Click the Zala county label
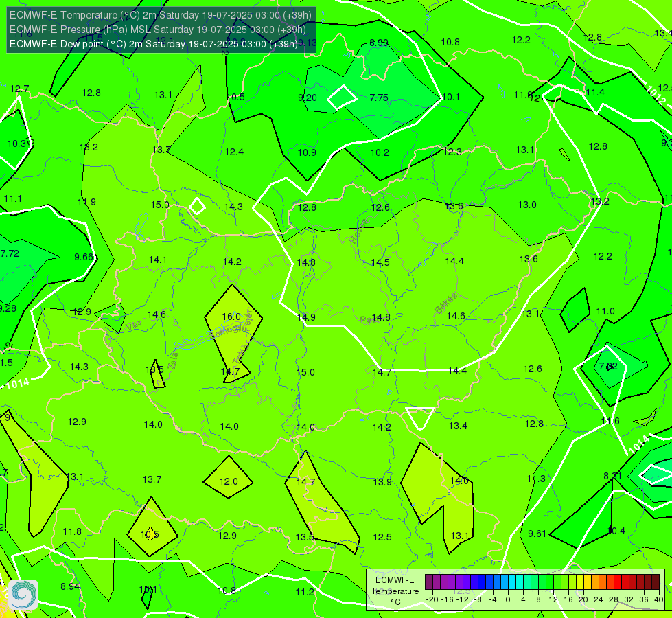The height and width of the screenshot is (618, 672). pos(173,360)
